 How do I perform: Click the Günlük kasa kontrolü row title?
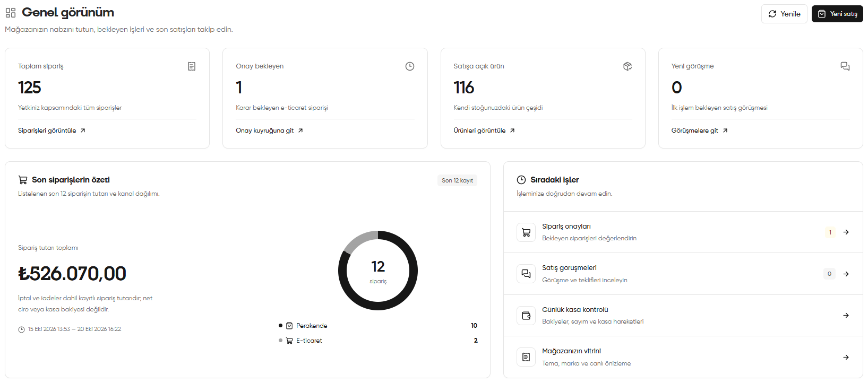pyautogui.click(x=575, y=310)
